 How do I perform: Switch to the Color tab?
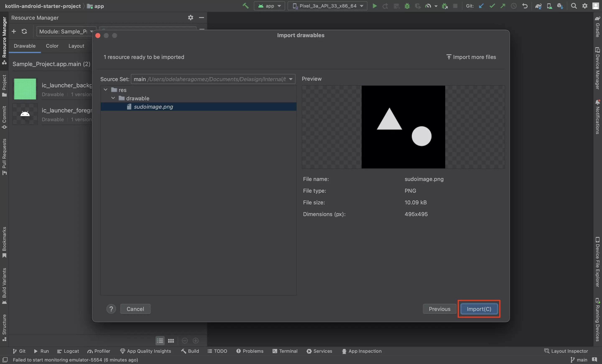pos(52,46)
